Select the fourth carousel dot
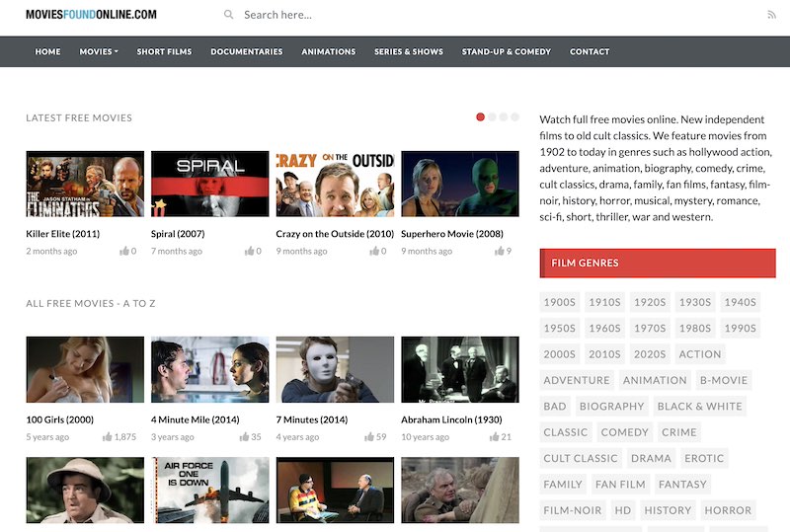The image size is (790, 532). point(514,116)
